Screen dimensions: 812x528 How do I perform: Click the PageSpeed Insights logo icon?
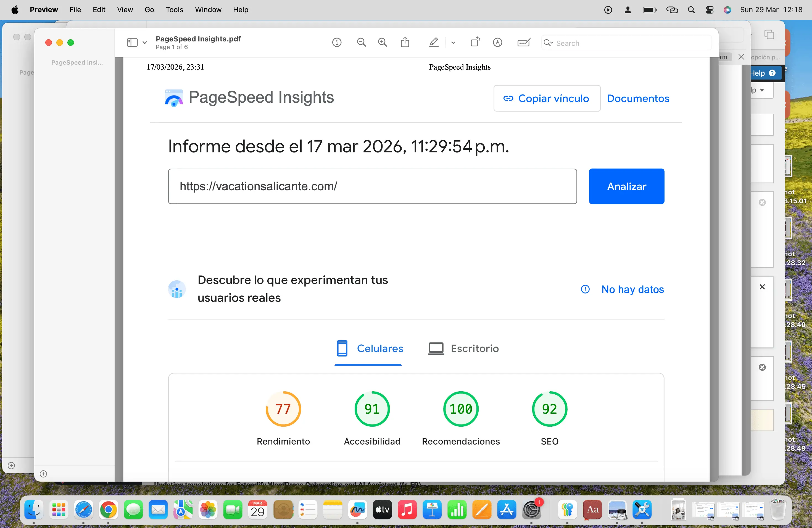point(174,98)
